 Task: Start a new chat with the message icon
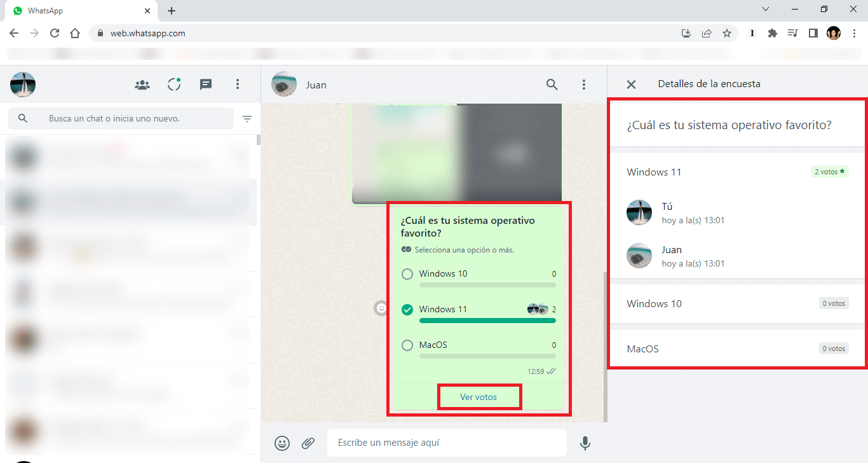[206, 84]
